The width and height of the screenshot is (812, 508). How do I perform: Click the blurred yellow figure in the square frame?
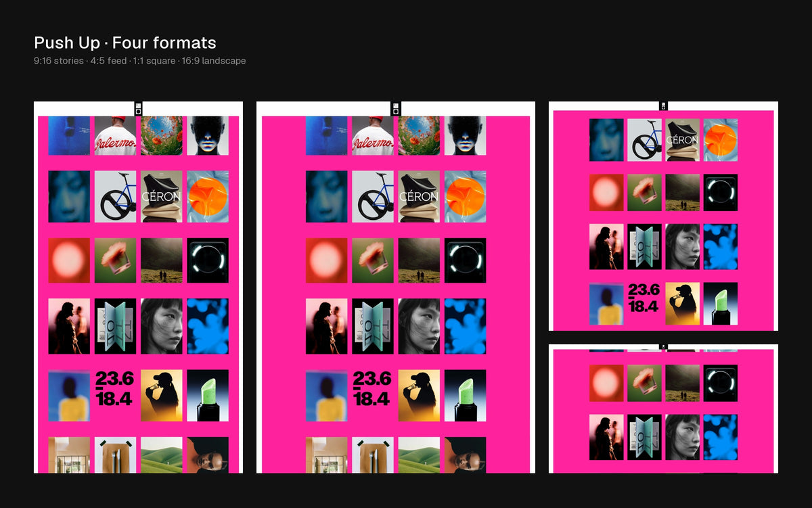606,304
